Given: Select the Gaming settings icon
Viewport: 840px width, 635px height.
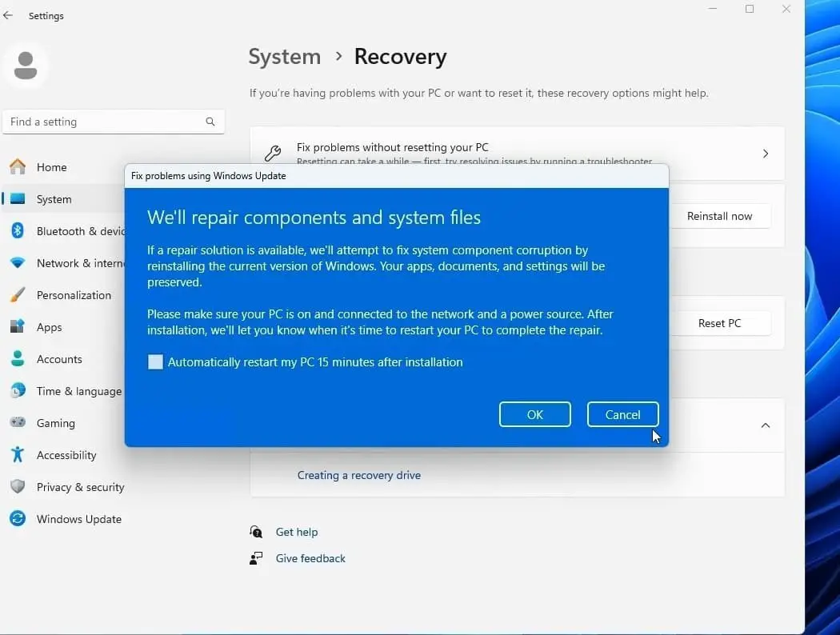Looking at the screenshot, I should tap(18, 423).
